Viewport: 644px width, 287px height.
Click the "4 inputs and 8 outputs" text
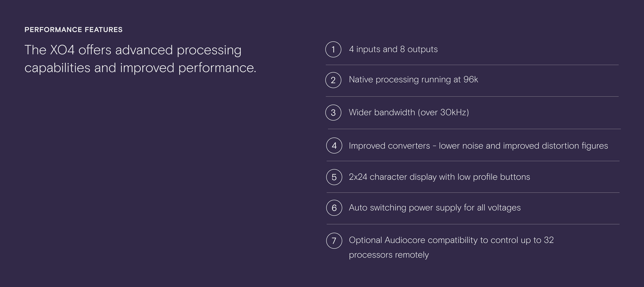[393, 49]
